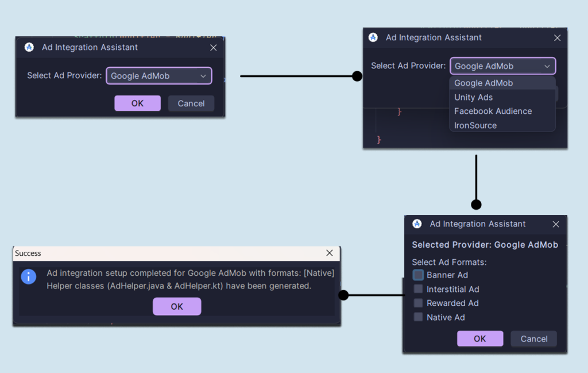Image resolution: width=588 pixels, height=373 pixels.
Task: Pick IronSource in the provider list
Action: click(475, 125)
